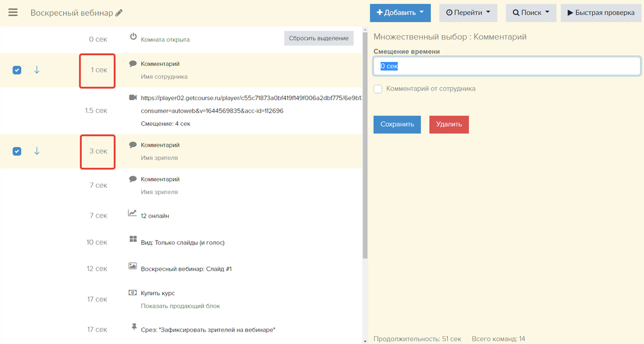Start Быстрая проверка

point(600,13)
